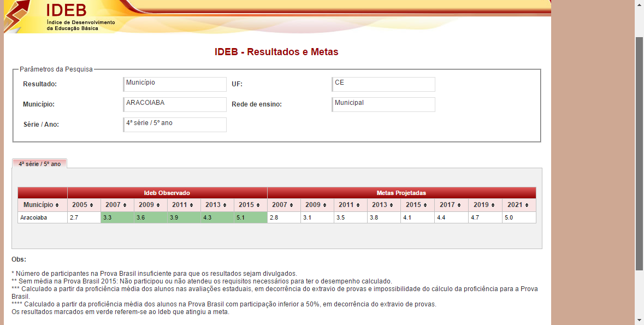Click the scrollbar down arrow

[x=639, y=320]
